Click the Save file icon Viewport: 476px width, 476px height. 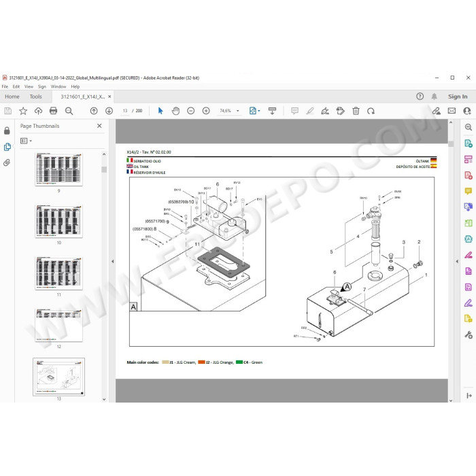coord(8,111)
